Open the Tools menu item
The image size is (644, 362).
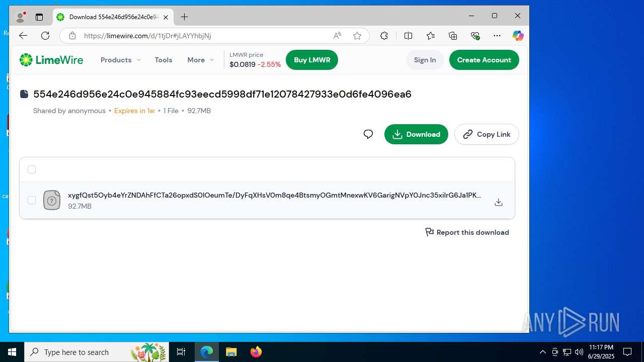tap(164, 60)
